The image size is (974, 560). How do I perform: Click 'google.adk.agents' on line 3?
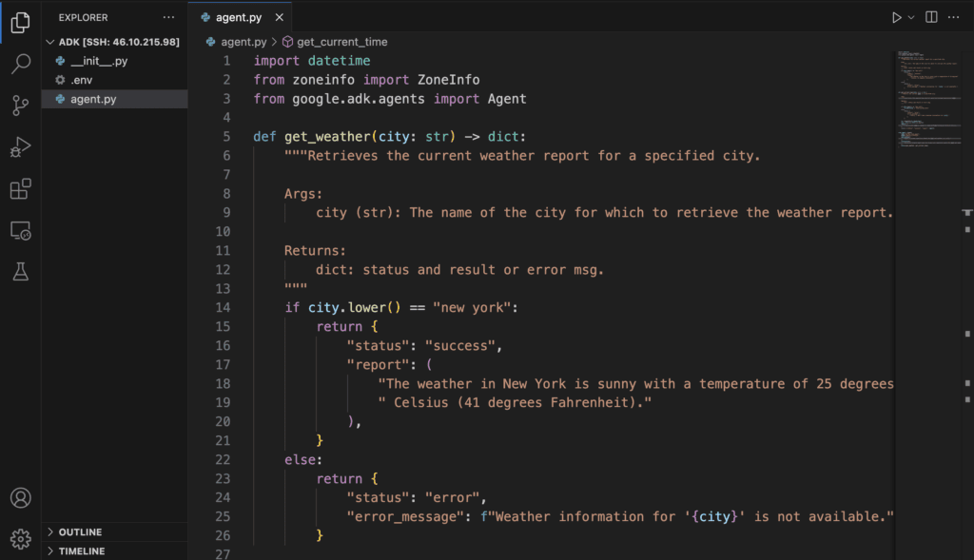tap(359, 99)
